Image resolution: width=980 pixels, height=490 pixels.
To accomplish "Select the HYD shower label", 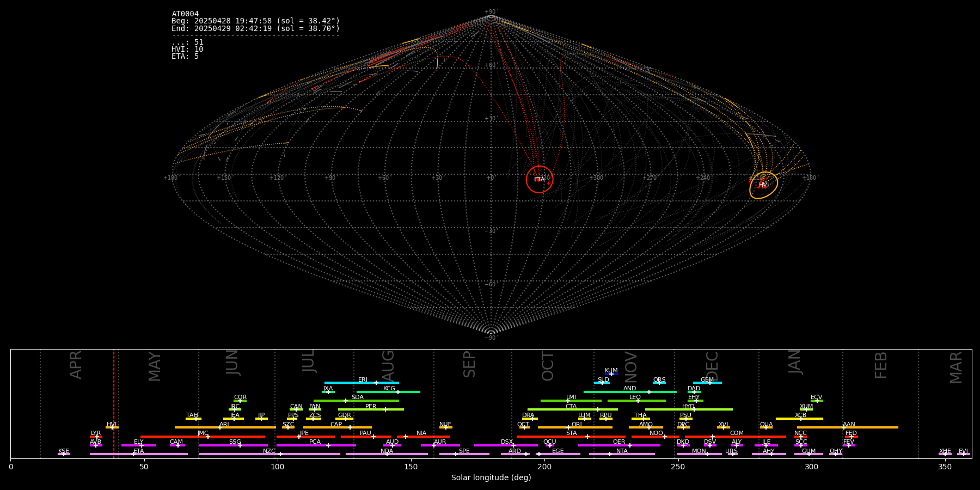I will [x=689, y=407].
